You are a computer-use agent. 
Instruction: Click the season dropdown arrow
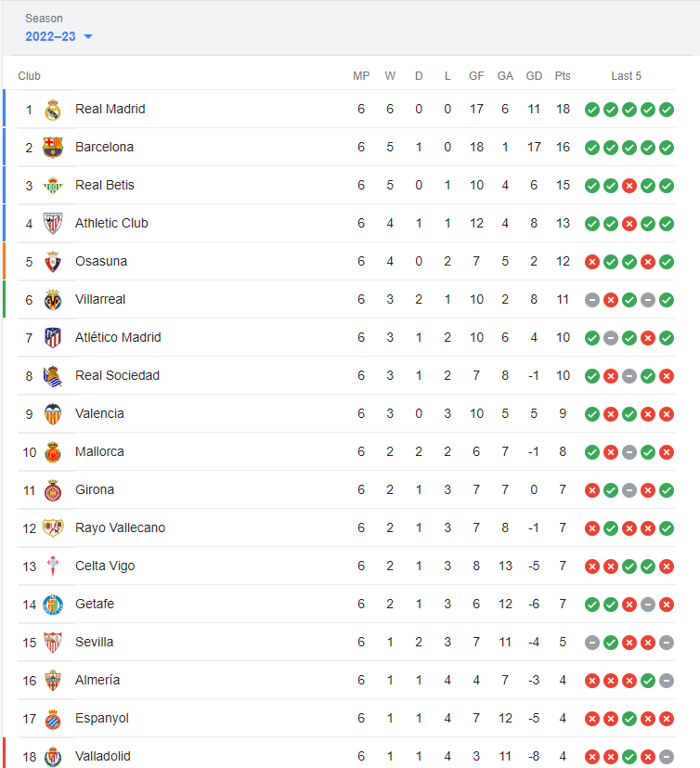pos(88,37)
